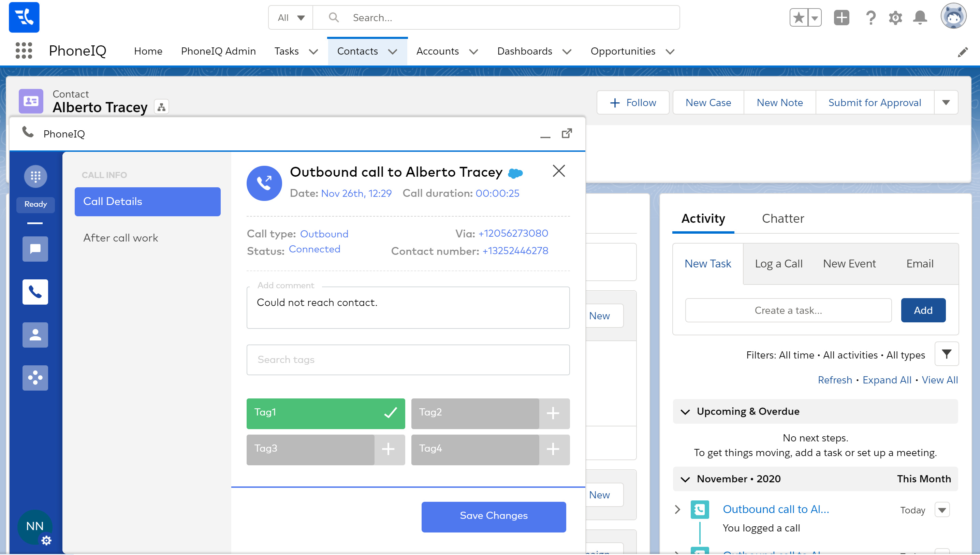Expand the Contacts tab dropdown chevron
980x555 pixels.
(x=393, y=52)
